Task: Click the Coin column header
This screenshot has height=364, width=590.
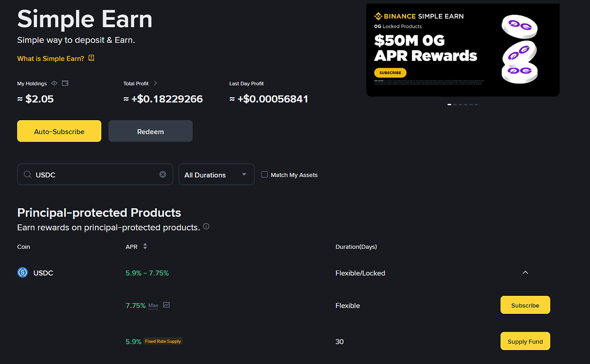Action: pos(24,247)
